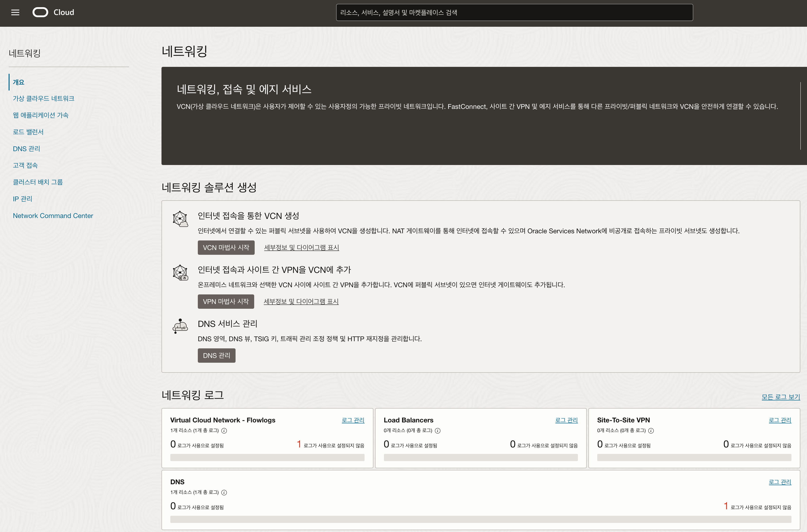
Task: Focus the resource search field
Action: pos(514,13)
